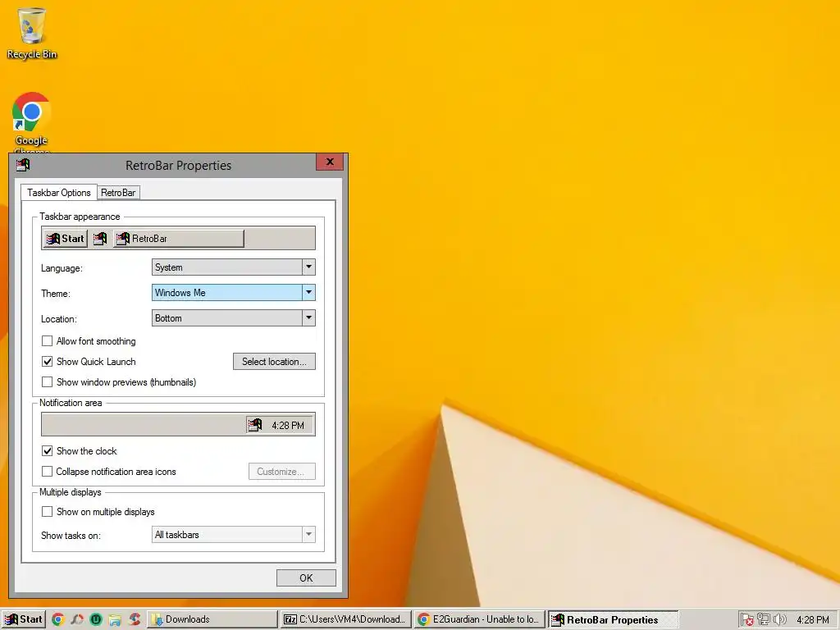The height and width of the screenshot is (630, 840).
Task: Switch to the E2Guardian Chrome taskbar window
Action: coord(479,620)
